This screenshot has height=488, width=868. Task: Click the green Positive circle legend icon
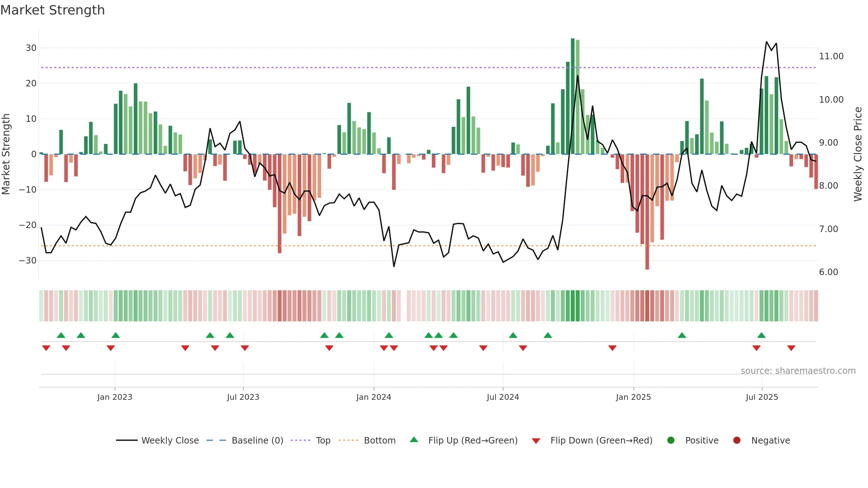pos(671,440)
